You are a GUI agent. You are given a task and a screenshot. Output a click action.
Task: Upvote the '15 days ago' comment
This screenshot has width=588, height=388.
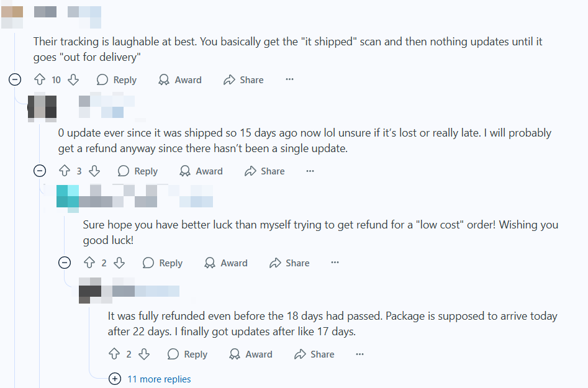click(x=66, y=171)
